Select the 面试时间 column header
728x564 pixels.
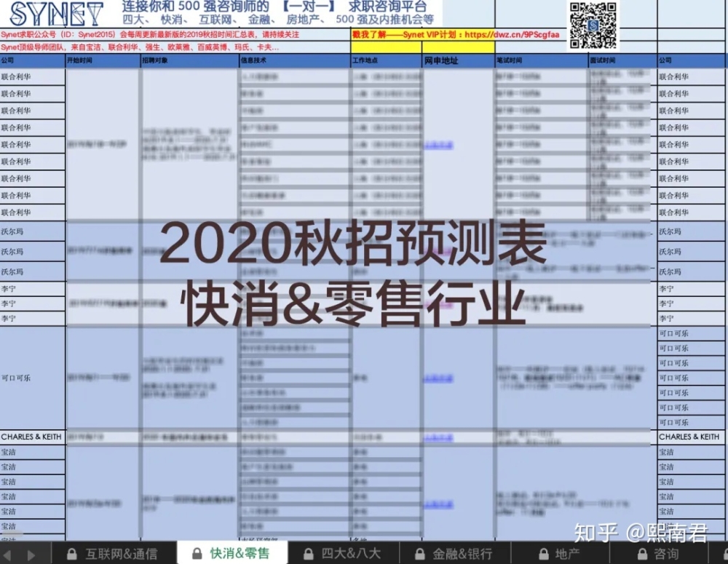click(x=623, y=61)
